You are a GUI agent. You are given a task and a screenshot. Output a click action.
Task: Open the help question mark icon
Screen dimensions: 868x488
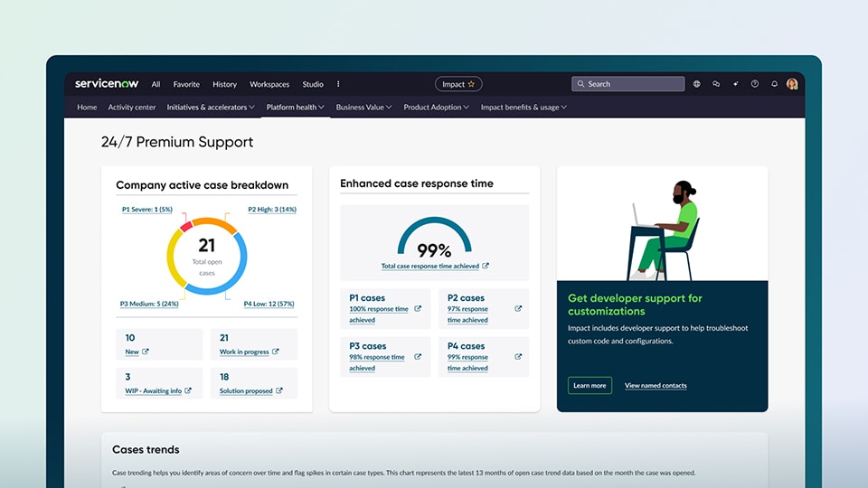tap(755, 84)
